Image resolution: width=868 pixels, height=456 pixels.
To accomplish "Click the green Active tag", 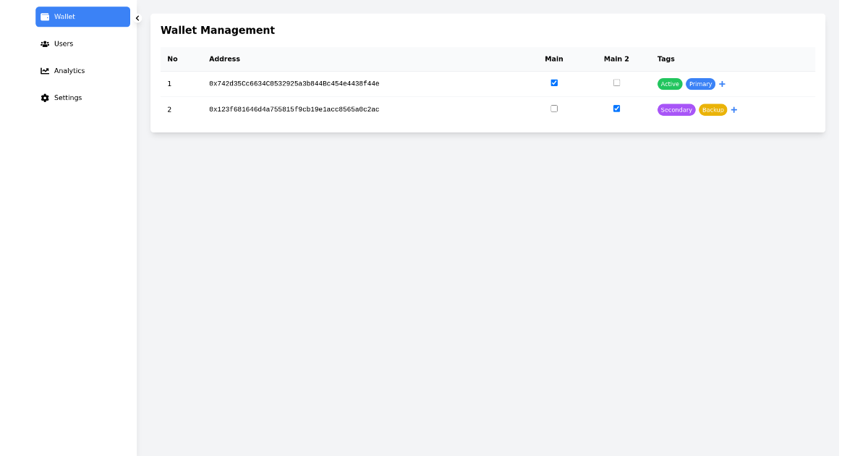I will click(670, 83).
